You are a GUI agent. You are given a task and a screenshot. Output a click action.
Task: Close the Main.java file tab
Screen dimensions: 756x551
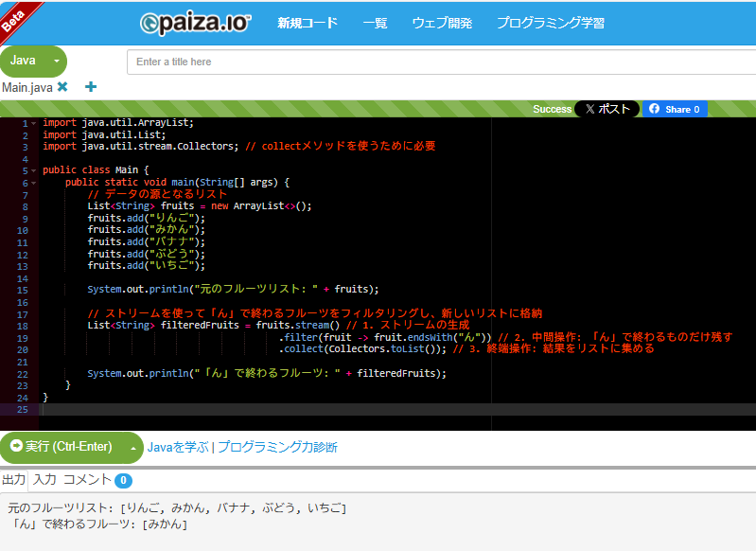pos(62,86)
